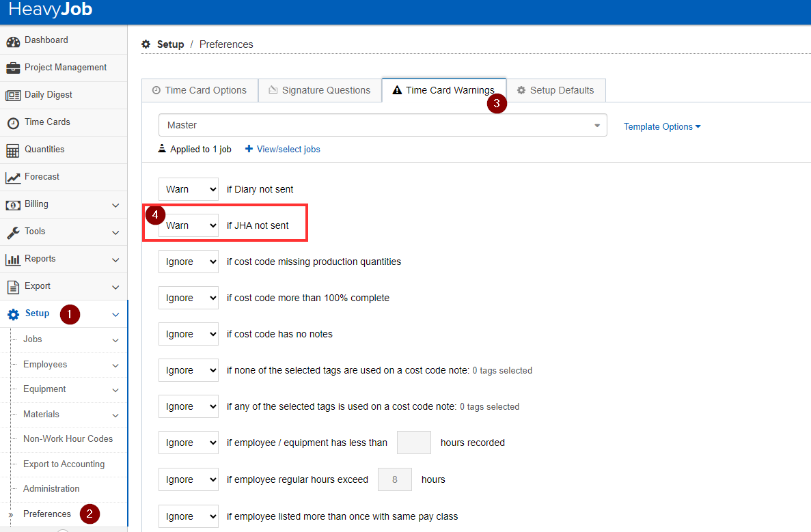Open dropdown for none of selected tags used

point(189,370)
